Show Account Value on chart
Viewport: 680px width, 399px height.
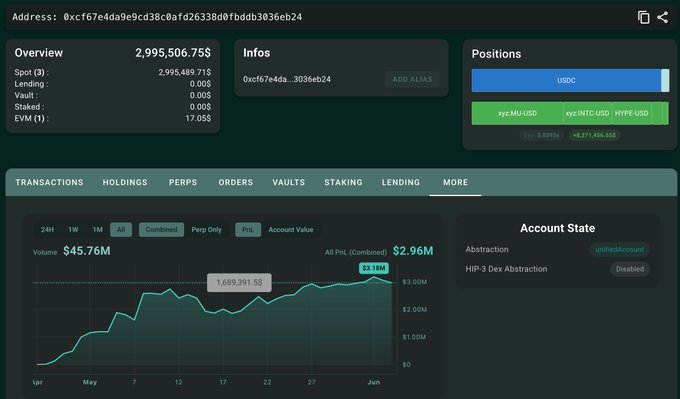coord(291,230)
